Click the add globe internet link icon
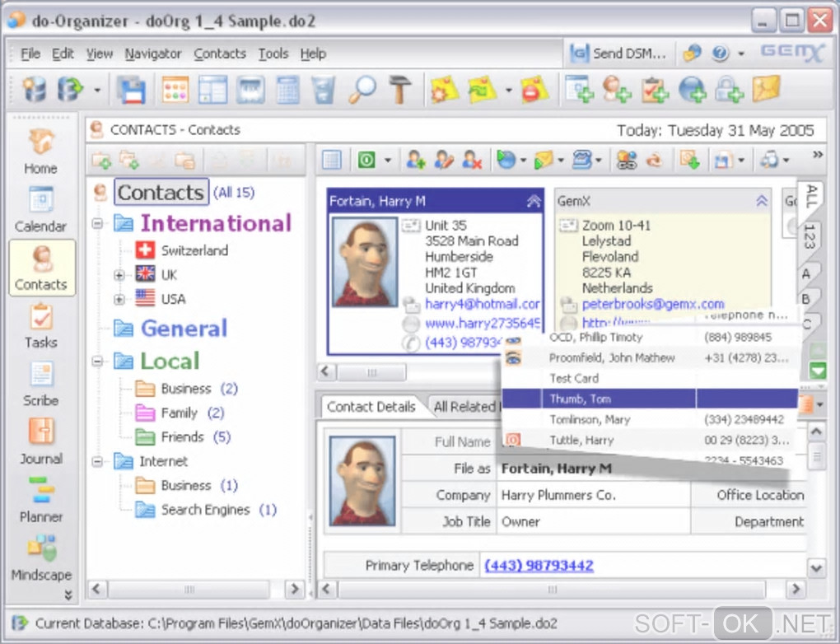 pyautogui.click(x=692, y=89)
